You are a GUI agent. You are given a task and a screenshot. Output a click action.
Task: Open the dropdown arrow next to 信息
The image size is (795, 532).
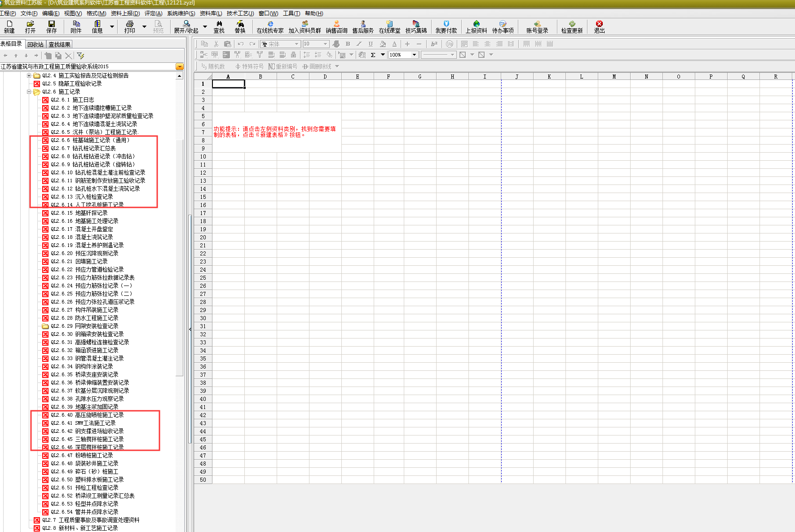click(x=112, y=27)
